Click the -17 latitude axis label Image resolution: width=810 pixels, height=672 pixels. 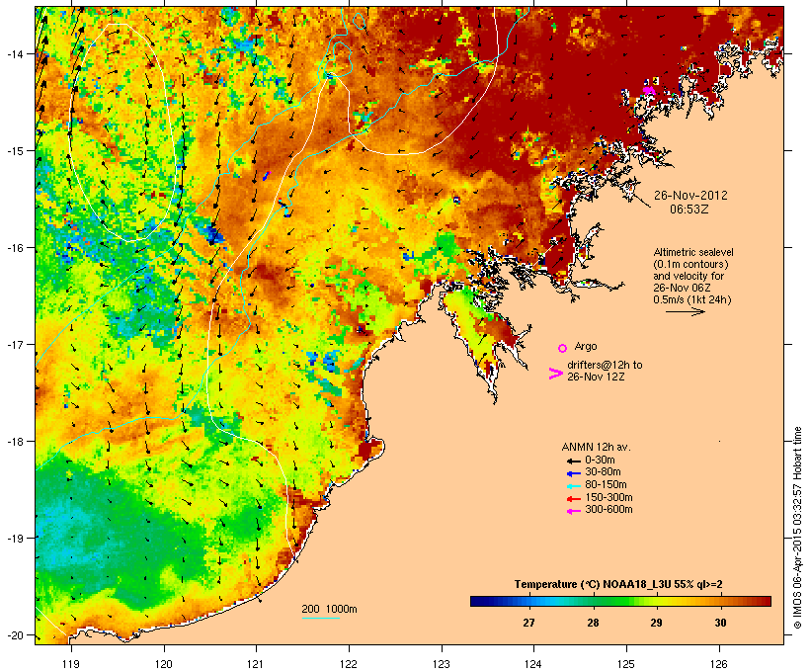click(x=14, y=344)
